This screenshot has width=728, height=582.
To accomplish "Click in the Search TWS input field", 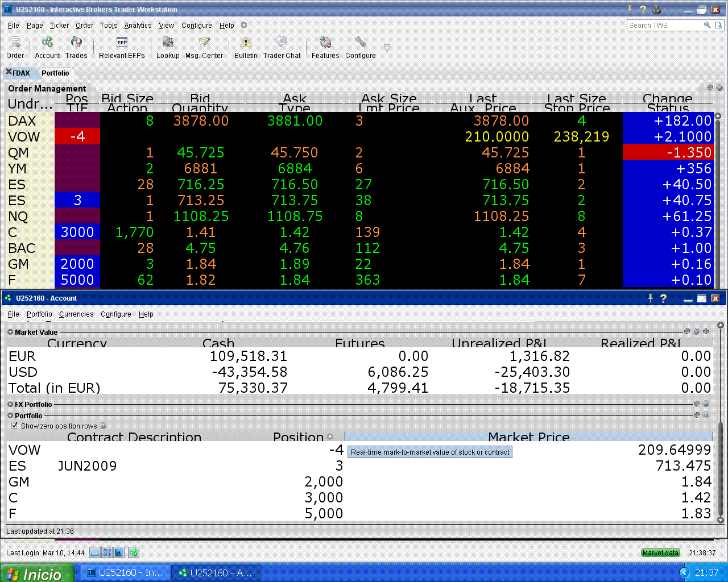I will tap(665, 26).
